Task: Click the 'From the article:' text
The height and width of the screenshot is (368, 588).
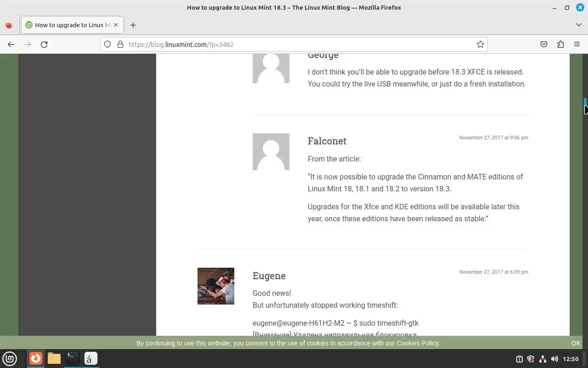Action: (x=334, y=159)
